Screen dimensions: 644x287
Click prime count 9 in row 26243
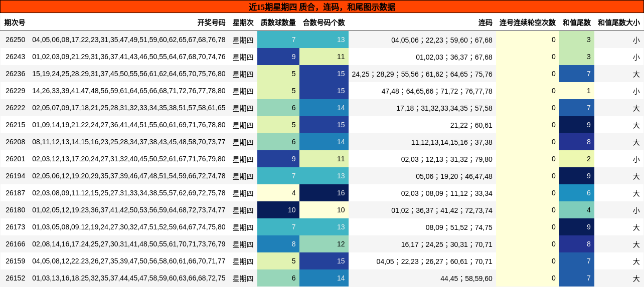coord(278,57)
